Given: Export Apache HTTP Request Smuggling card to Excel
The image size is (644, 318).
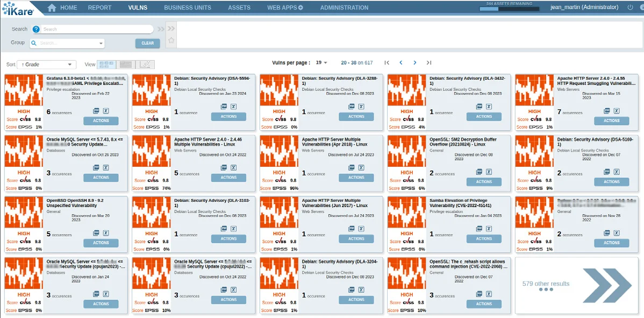Looking at the screenshot, I should 617,110.
